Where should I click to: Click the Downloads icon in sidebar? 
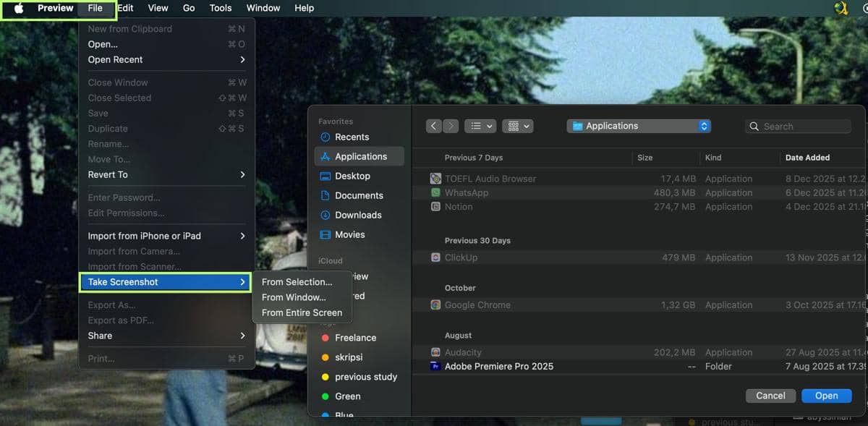pos(325,215)
